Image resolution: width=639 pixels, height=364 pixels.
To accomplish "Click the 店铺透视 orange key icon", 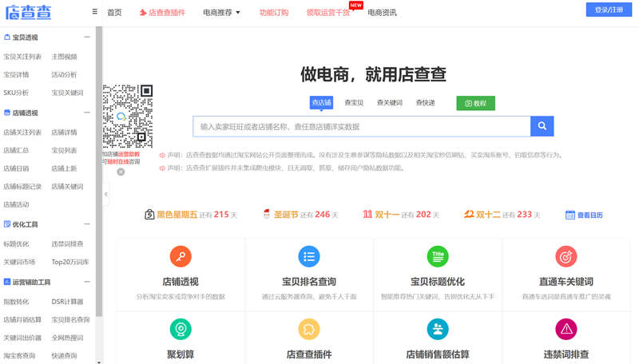I will click(181, 256).
